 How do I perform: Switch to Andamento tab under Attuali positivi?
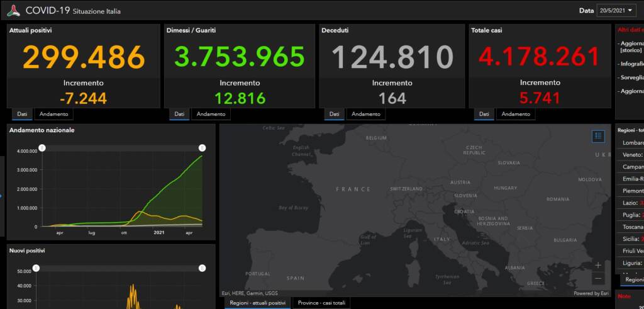(53, 114)
